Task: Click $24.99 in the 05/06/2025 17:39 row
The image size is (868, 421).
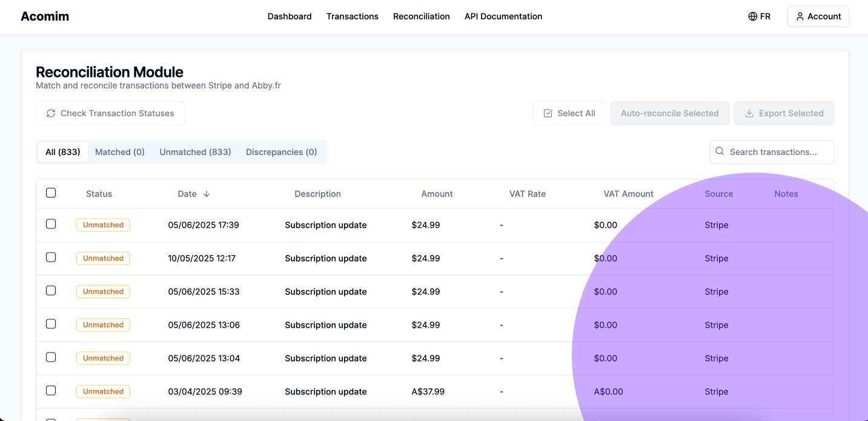Action: (x=426, y=225)
